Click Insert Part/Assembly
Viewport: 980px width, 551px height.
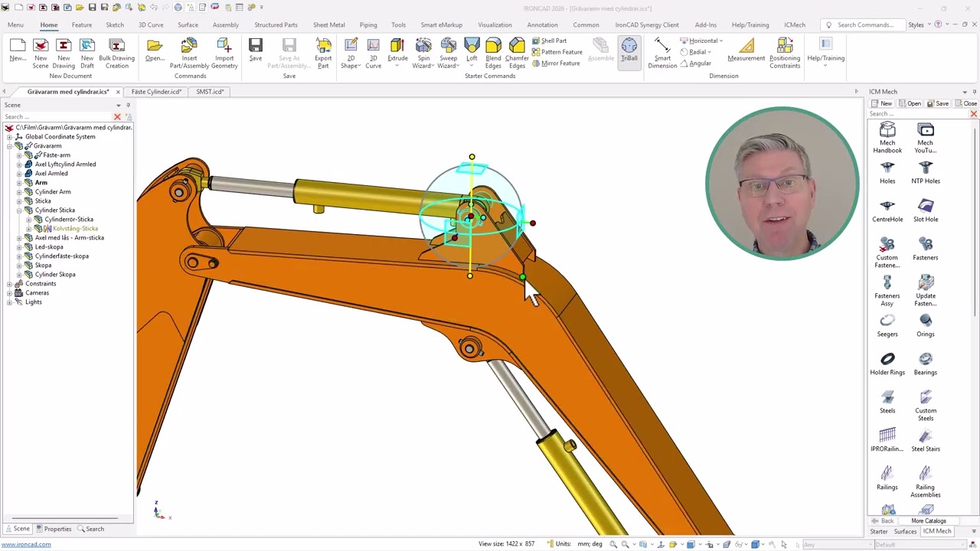pos(189,53)
